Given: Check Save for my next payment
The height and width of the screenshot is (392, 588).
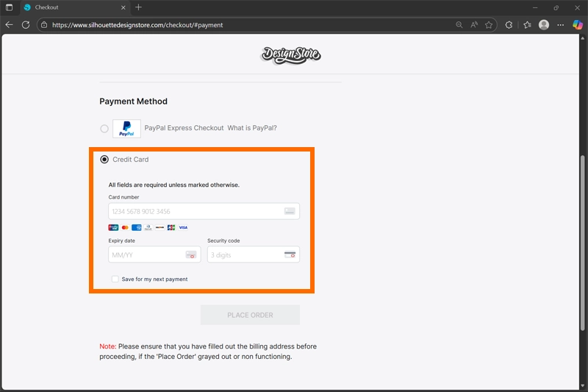Looking at the screenshot, I should pyautogui.click(x=115, y=279).
